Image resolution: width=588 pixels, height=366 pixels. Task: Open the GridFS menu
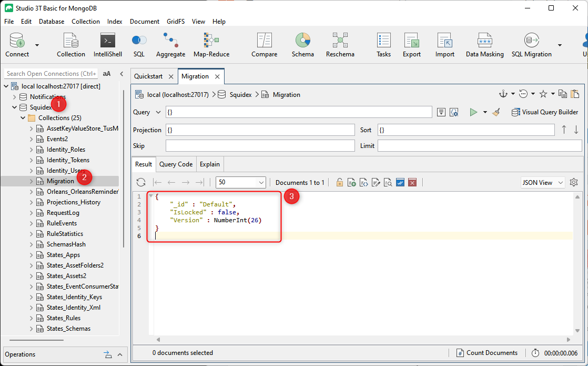coord(176,22)
